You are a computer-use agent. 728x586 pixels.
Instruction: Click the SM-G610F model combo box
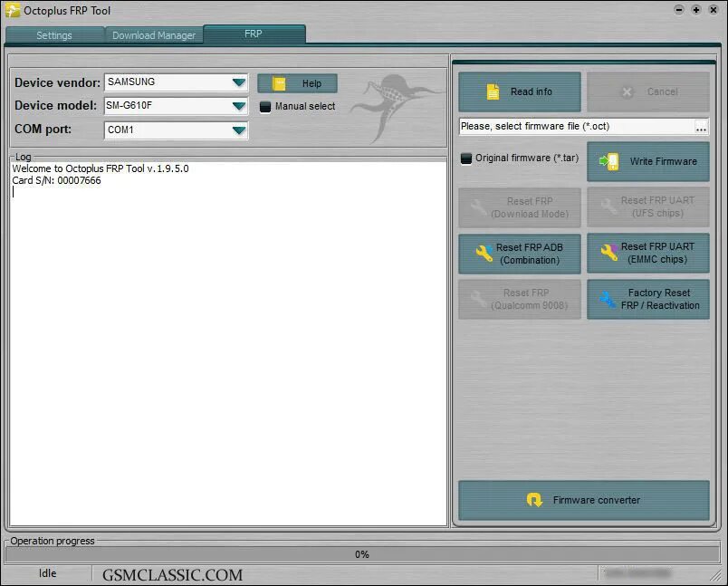pyautogui.click(x=176, y=106)
